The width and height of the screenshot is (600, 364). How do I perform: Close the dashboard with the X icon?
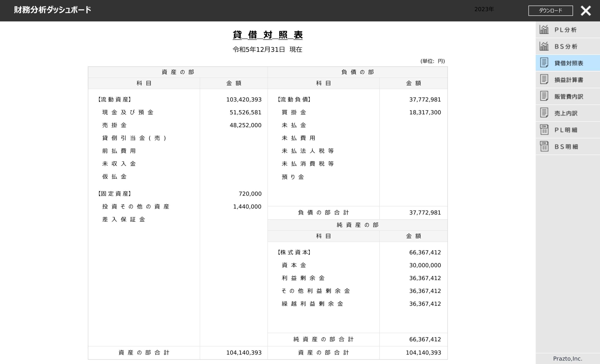click(586, 11)
